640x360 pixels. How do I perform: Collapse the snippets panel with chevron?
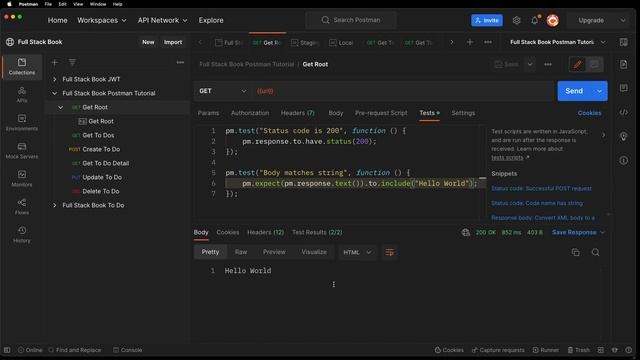pos(603,135)
